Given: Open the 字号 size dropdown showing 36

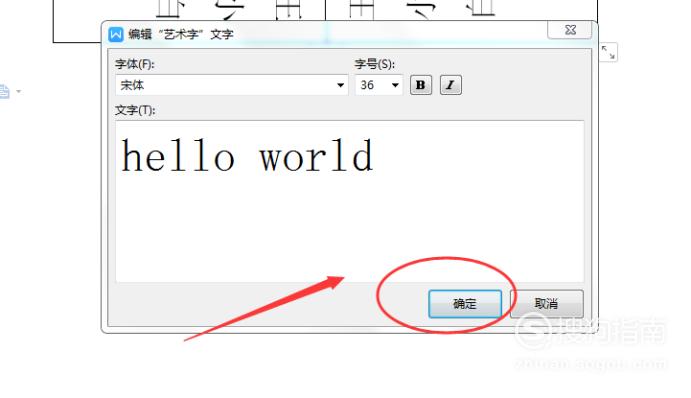Looking at the screenshot, I should pyautogui.click(x=379, y=85).
